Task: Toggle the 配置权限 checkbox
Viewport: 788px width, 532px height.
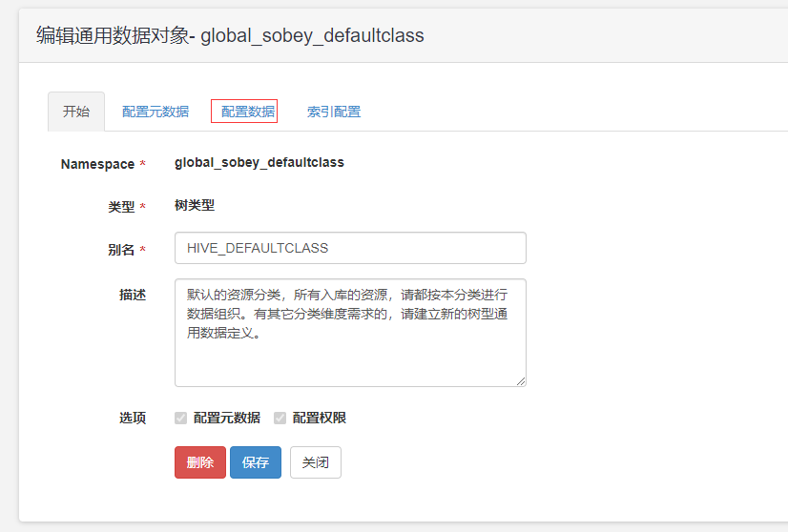Action: coord(280,418)
